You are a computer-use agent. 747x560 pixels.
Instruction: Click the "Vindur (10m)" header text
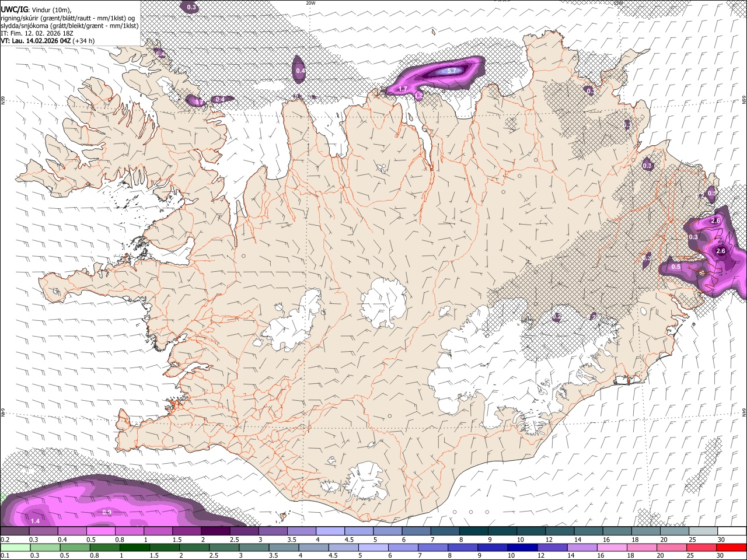[x=51, y=9]
